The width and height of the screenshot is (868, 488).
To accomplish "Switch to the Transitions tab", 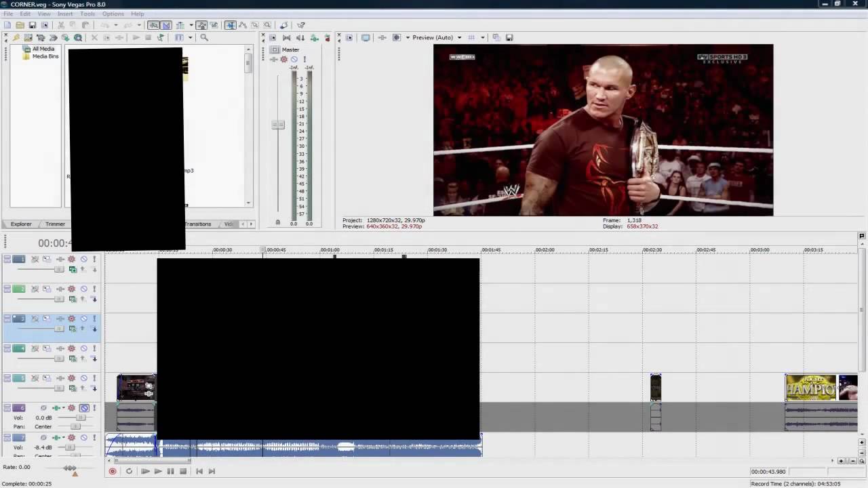I will pyautogui.click(x=197, y=224).
